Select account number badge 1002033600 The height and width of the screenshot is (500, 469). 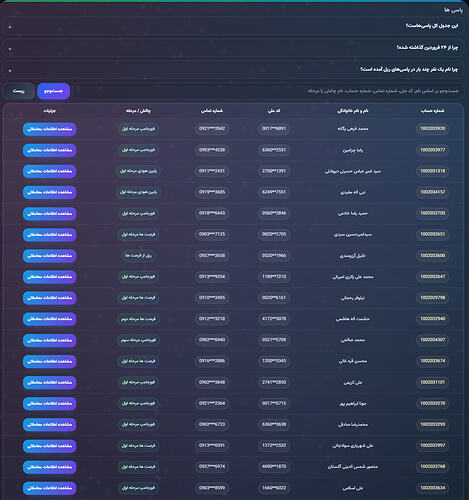coord(432,256)
